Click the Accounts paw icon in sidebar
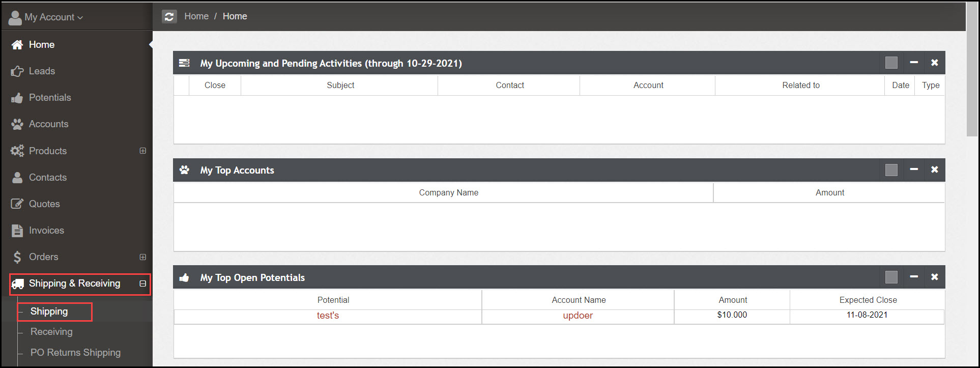This screenshot has height=368, width=980. (x=17, y=124)
